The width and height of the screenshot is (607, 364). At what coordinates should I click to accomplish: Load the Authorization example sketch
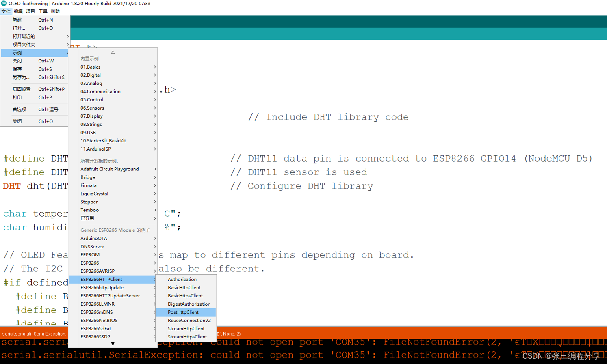(186, 280)
